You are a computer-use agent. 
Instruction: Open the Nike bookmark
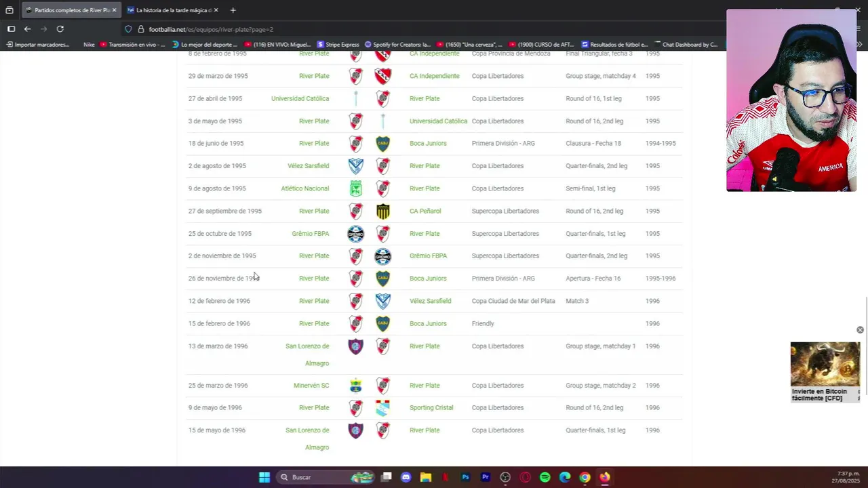click(89, 45)
